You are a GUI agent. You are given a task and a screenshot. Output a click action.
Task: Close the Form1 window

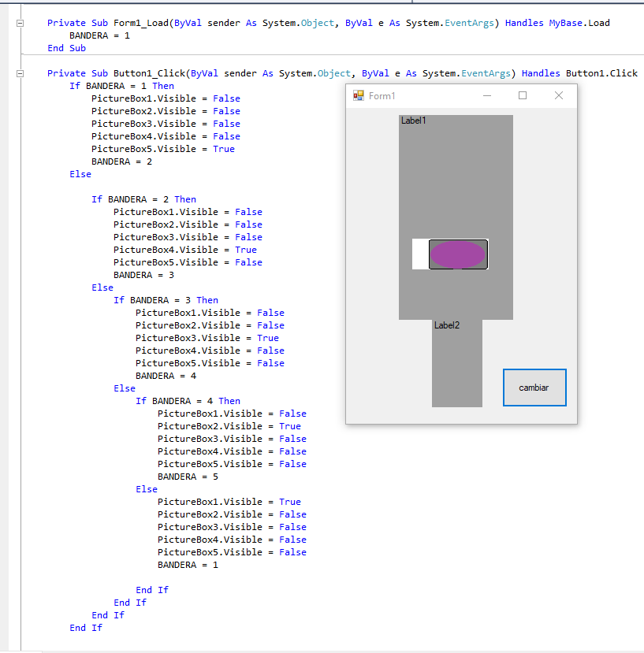[x=559, y=96]
